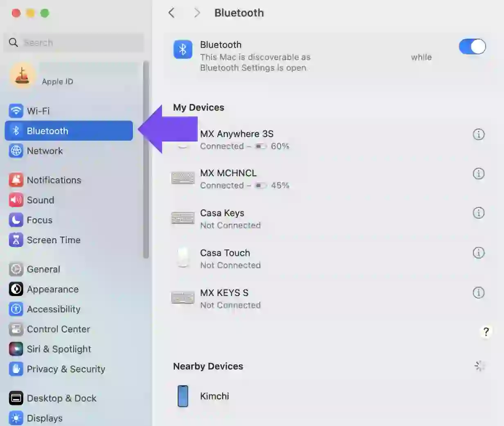Click the Siri & Spotlight icon
Viewport: 504px width, 426px height.
[16, 349]
